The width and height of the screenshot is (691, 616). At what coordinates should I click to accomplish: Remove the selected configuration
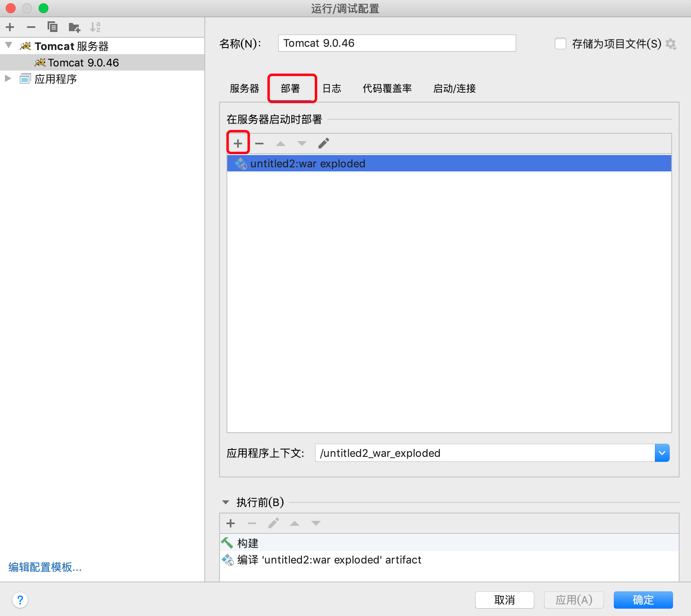click(x=31, y=27)
